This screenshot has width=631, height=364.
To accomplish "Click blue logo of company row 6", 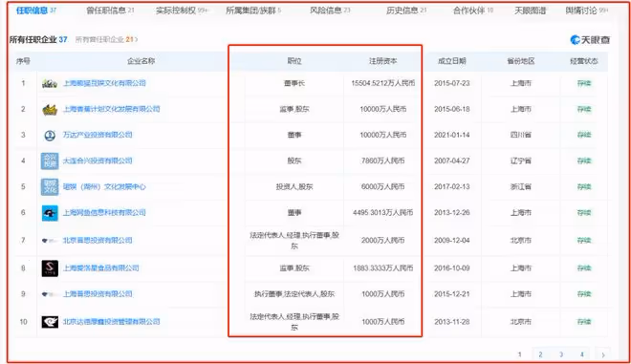I will click(50, 213).
